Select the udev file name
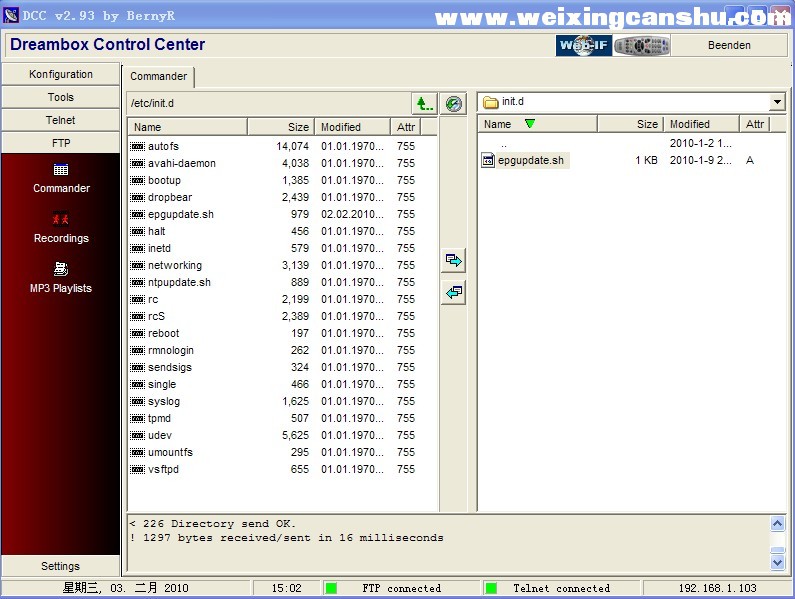Image resolution: width=795 pixels, height=599 pixels. (160, 435)
